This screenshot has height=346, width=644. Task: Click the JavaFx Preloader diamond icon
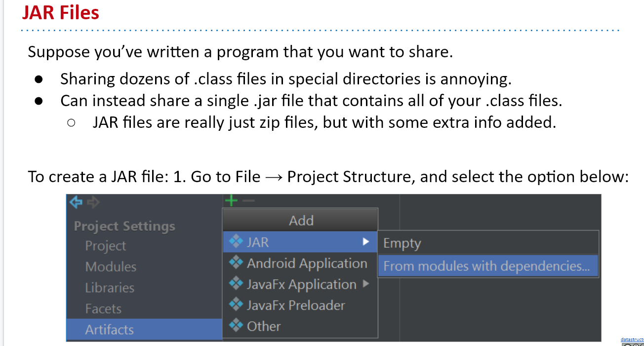tap(237, 305)
